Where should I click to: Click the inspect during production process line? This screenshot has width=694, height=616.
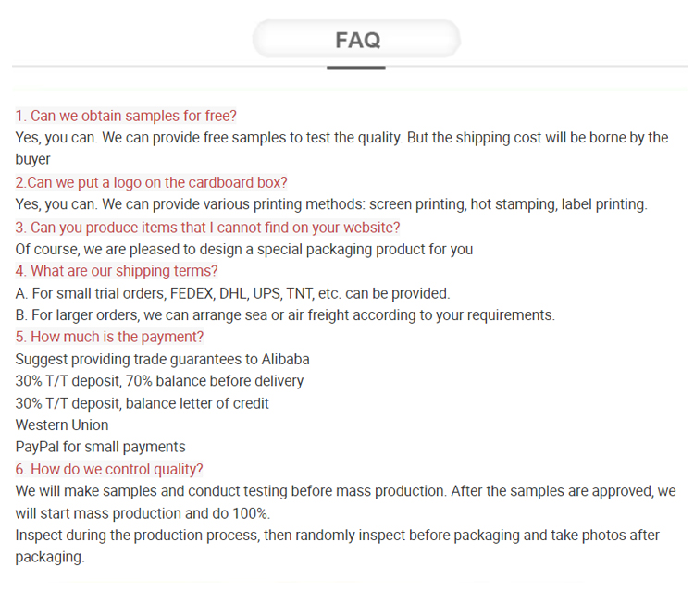coord(337,546)
